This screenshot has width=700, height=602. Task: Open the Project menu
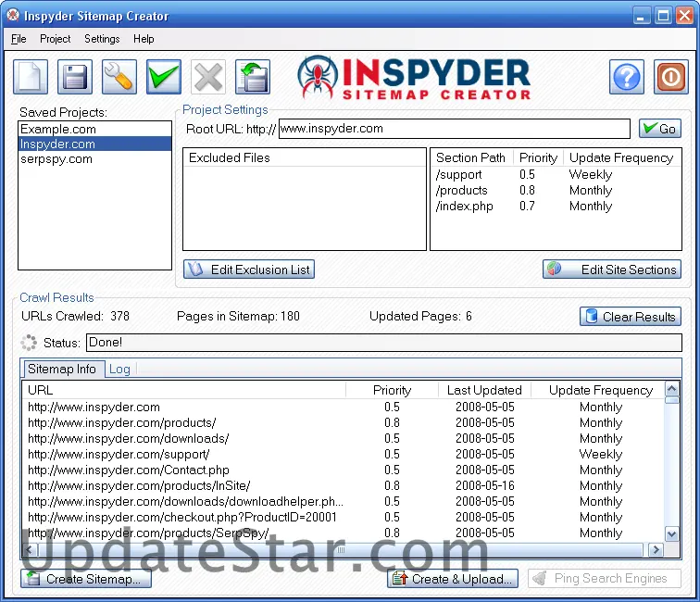point(56,39)
